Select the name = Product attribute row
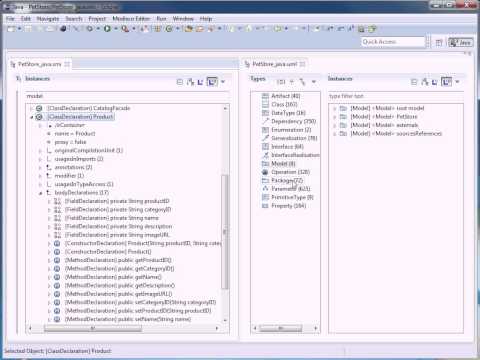Image resolution: width=480 pixels, height=360 pixels. tap(75, 134)
